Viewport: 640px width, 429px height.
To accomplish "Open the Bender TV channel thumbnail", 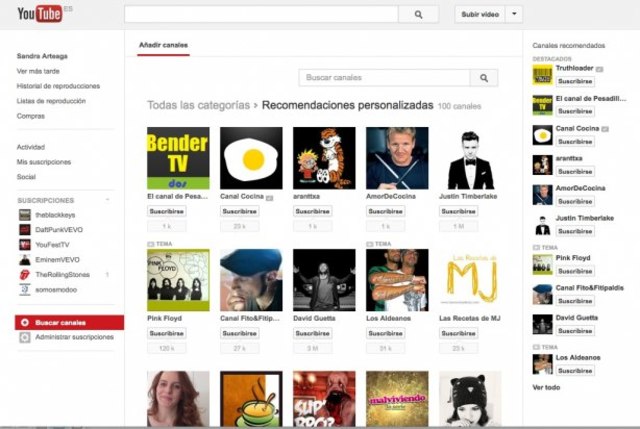I will point(178,158).
